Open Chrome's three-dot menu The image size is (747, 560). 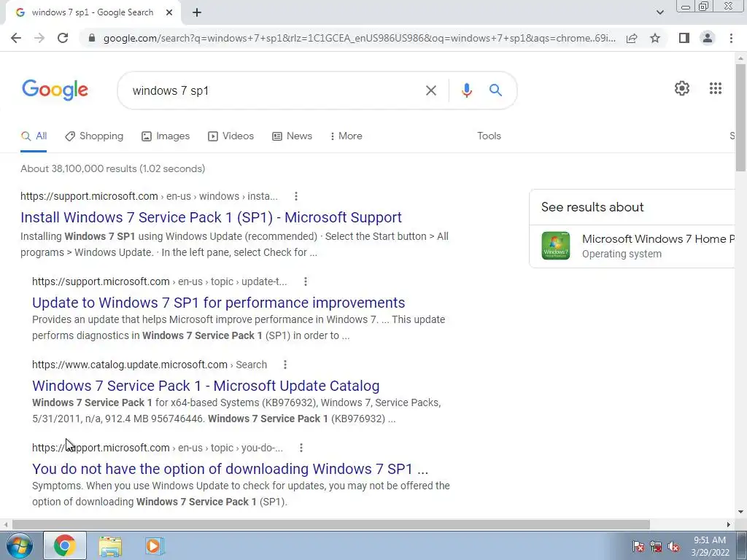731,38
